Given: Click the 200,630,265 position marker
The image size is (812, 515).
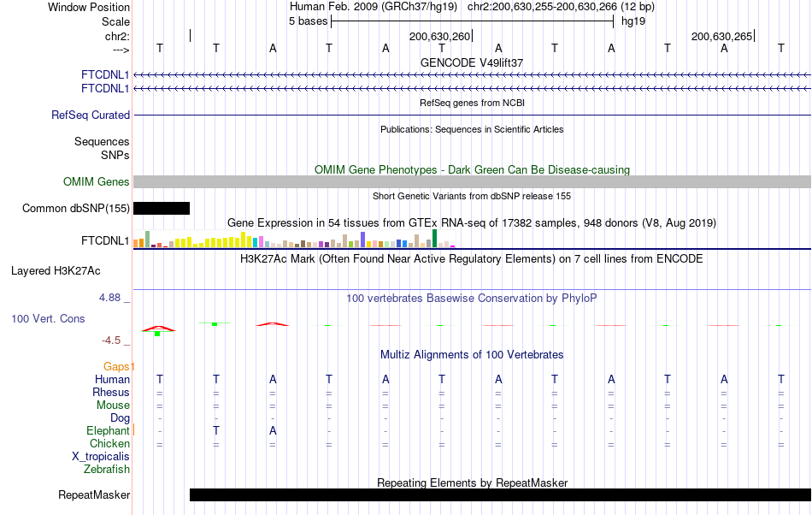Looking at the screenshot, I should click(722, 36).
